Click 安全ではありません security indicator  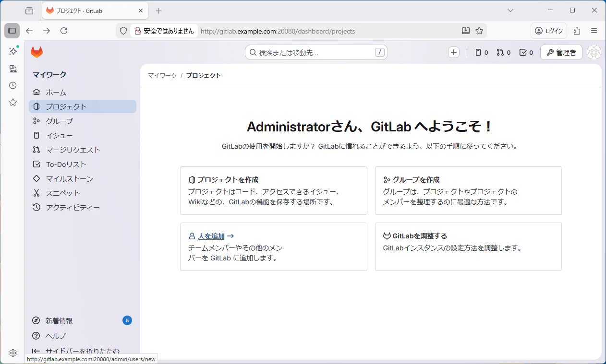[164, 31]
